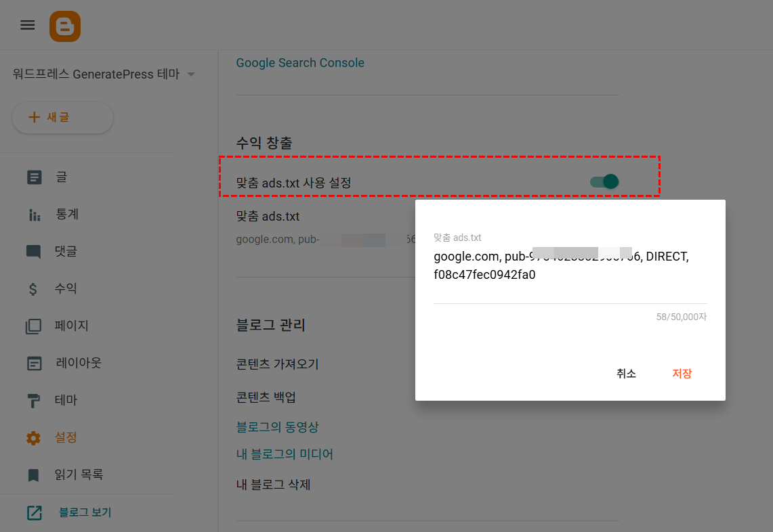Open the Google Search Console link
773x532 pixels.
point(300,63)
